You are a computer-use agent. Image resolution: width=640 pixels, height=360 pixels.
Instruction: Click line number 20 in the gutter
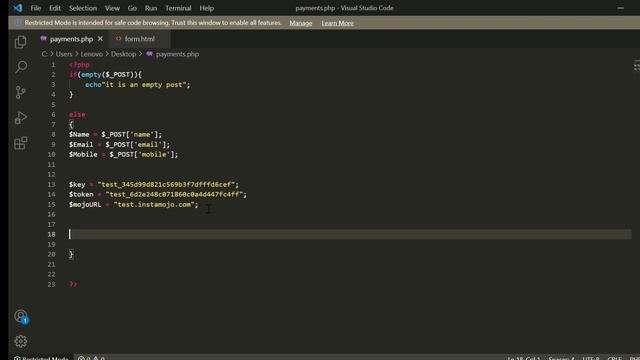51,254
